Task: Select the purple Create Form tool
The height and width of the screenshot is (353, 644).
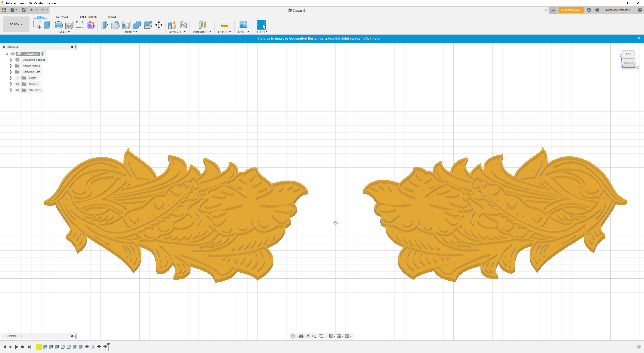Action: pos(91,25)
